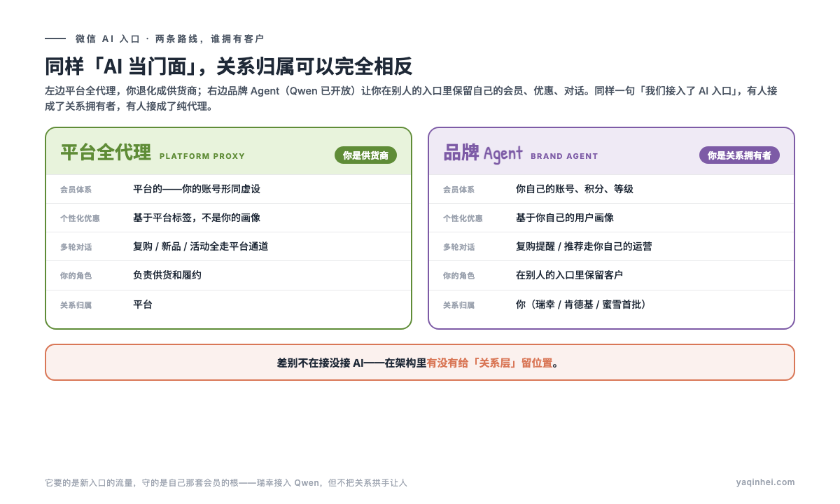Click 基于平台标签，不是你的画像 text
This screenshot has height=504, width=840.
click(x=197, y=218)
